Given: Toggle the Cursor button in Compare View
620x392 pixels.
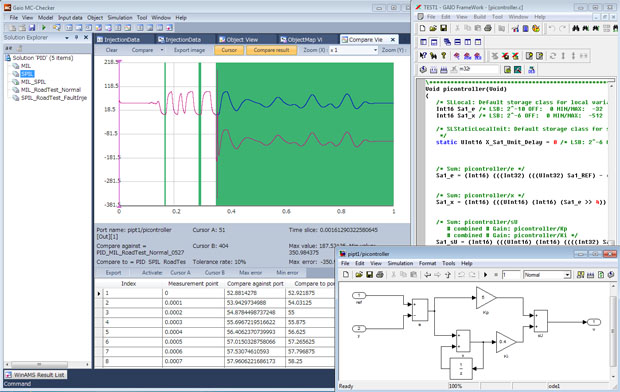Looking at the screenshot, I should [x=229, y=50].
